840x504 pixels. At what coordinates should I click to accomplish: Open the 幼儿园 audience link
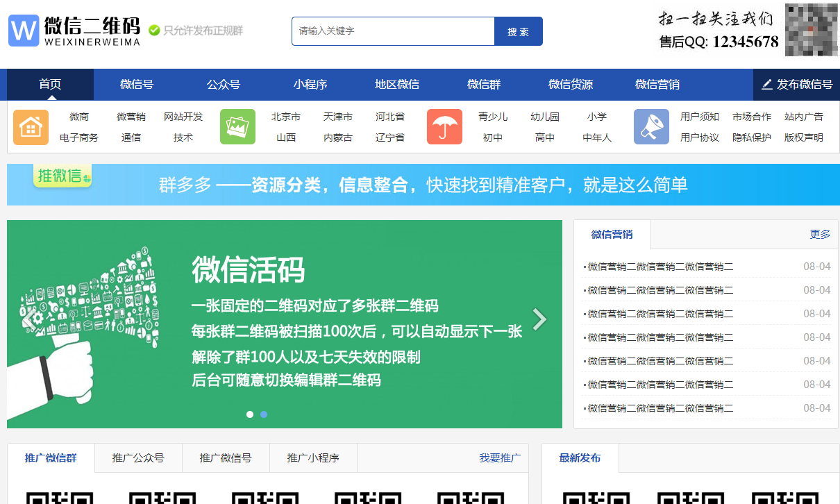(x=545, y=117)
